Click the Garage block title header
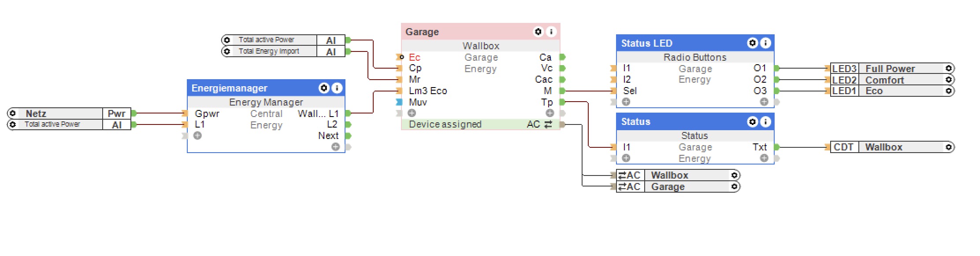The width and height of the screenshot is (980, 256). pos(463,32)
